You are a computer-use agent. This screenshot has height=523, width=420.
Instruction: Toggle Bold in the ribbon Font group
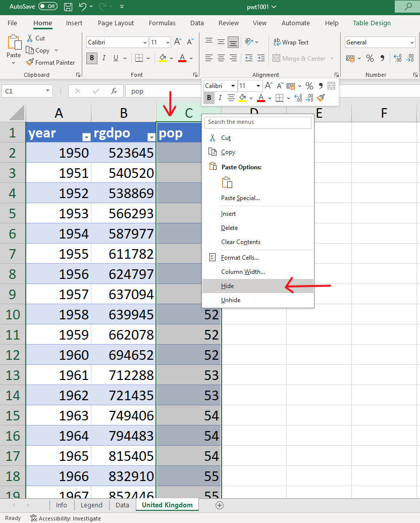(92, 59)
